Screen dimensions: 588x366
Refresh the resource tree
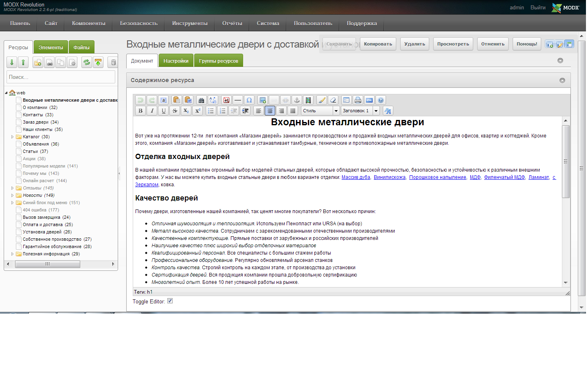click(87, 62)
